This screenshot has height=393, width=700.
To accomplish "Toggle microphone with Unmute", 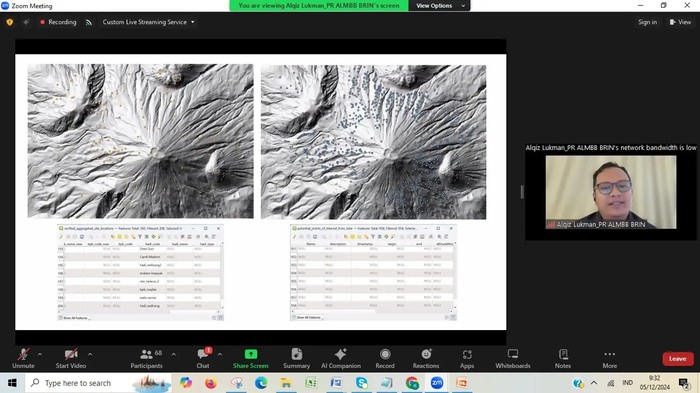I will [23, 359].
